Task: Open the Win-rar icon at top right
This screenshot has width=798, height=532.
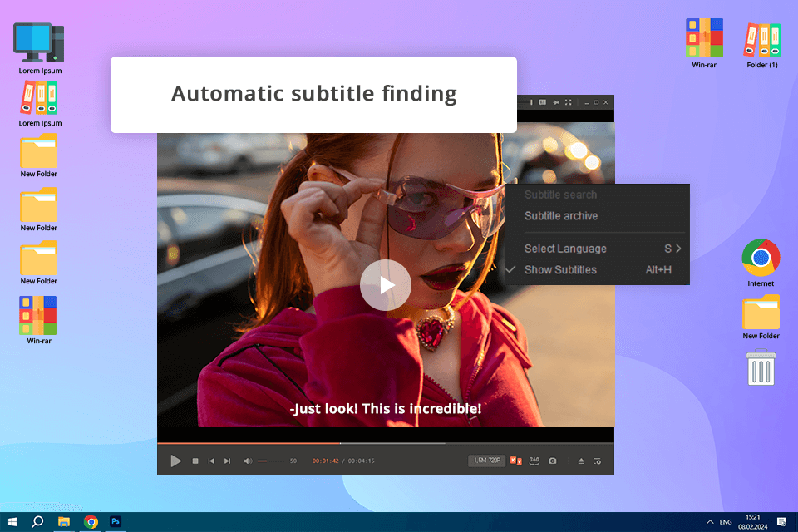Action: (x=704, y=43)
